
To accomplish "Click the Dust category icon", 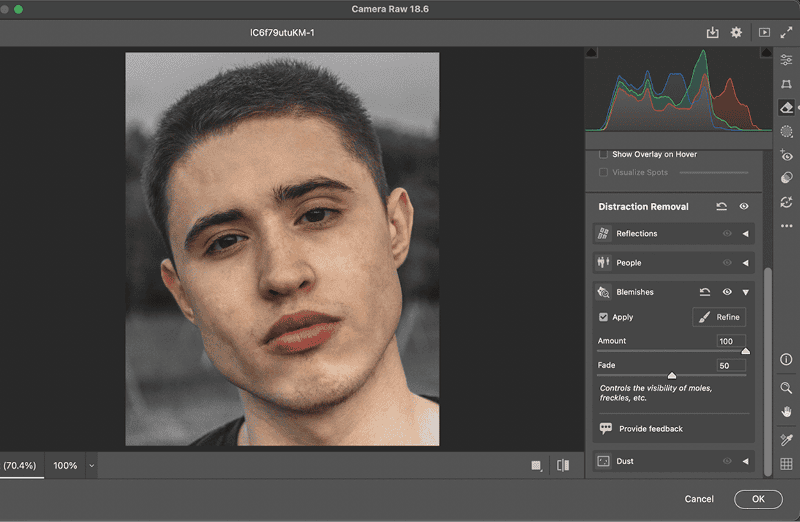I will pos(604,461).
